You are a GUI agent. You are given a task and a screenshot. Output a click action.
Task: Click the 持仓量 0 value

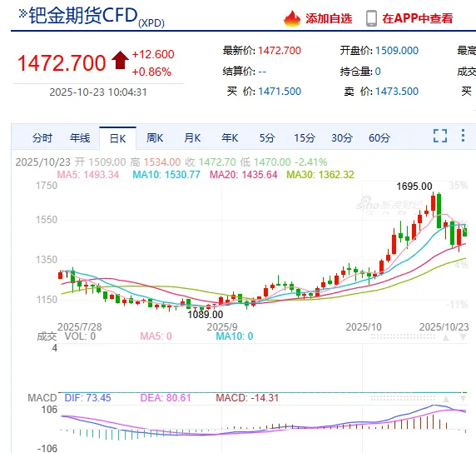coord(378,72)
